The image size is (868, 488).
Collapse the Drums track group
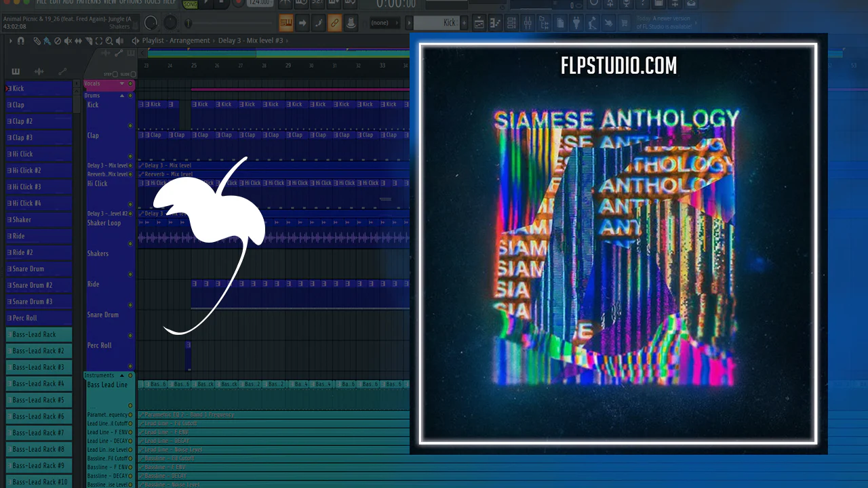tap(122, 96)
